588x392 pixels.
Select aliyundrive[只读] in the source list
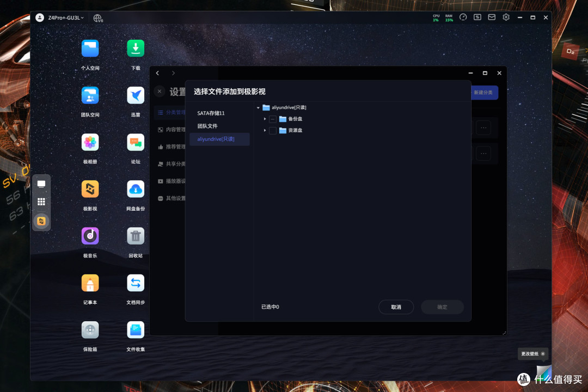point(220,139)
